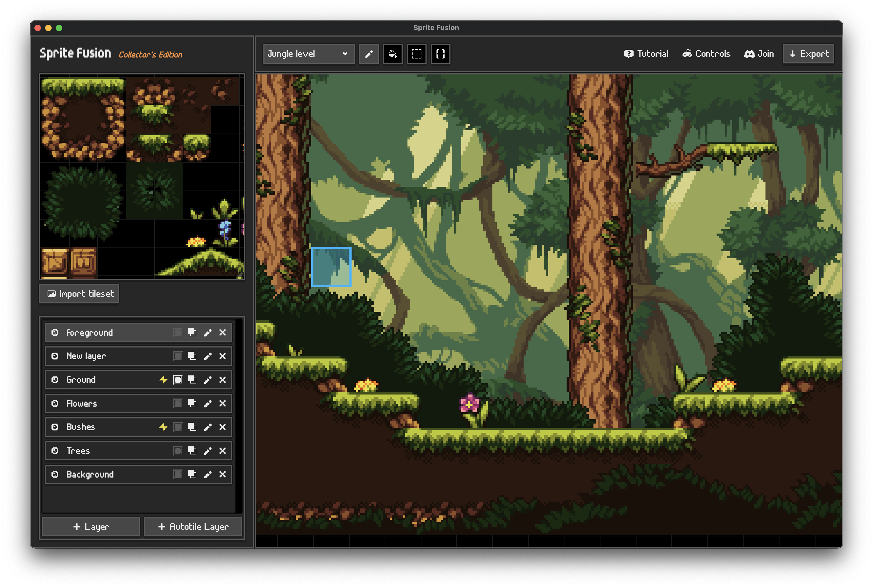Image resolution: width=873 pixels, height=588 pixels.
Task: Select the rectangular selection tool
Action: click(416, 54)
